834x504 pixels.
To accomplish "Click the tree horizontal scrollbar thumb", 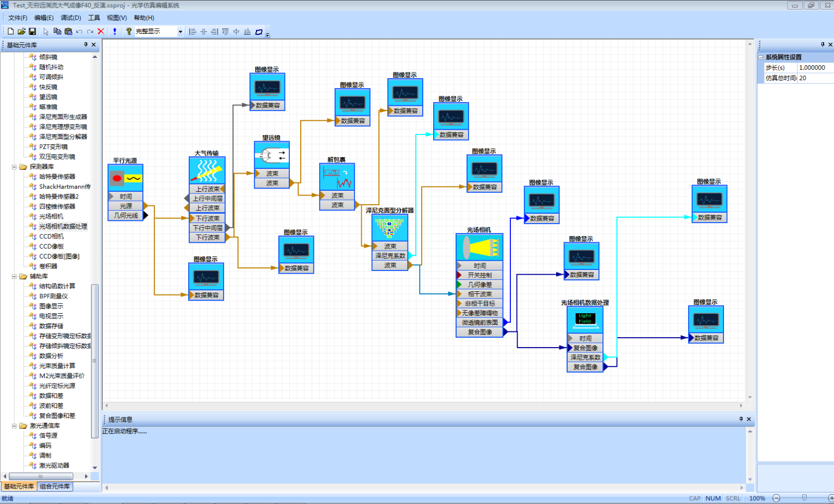I will coord(40,476).
